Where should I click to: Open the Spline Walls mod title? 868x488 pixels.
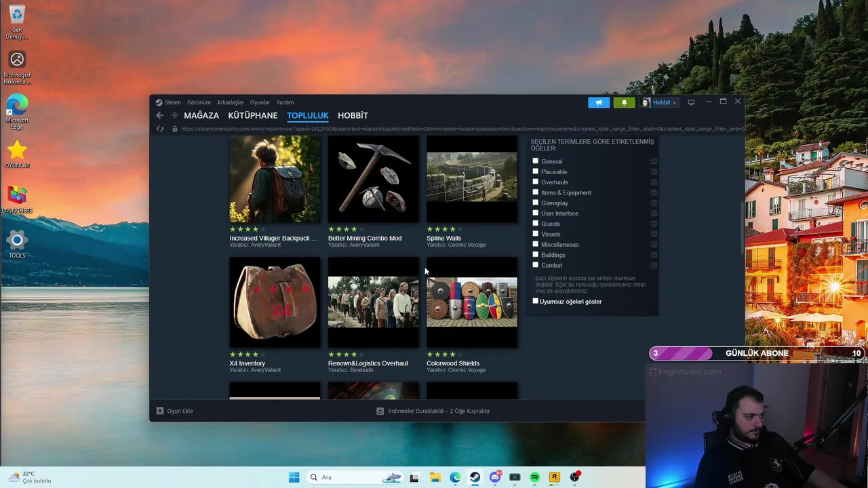[443, 238]
